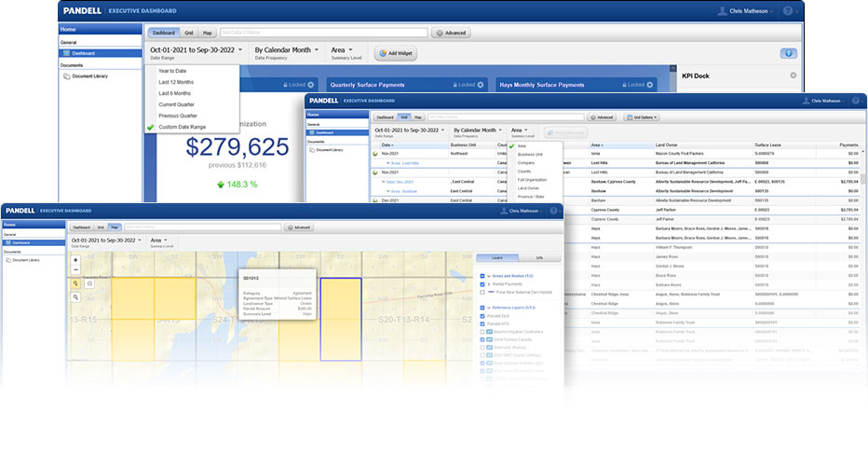Screen dimensions: 868x454
Task: Choose Previous Quarter date range
Action: coord(178,116)
